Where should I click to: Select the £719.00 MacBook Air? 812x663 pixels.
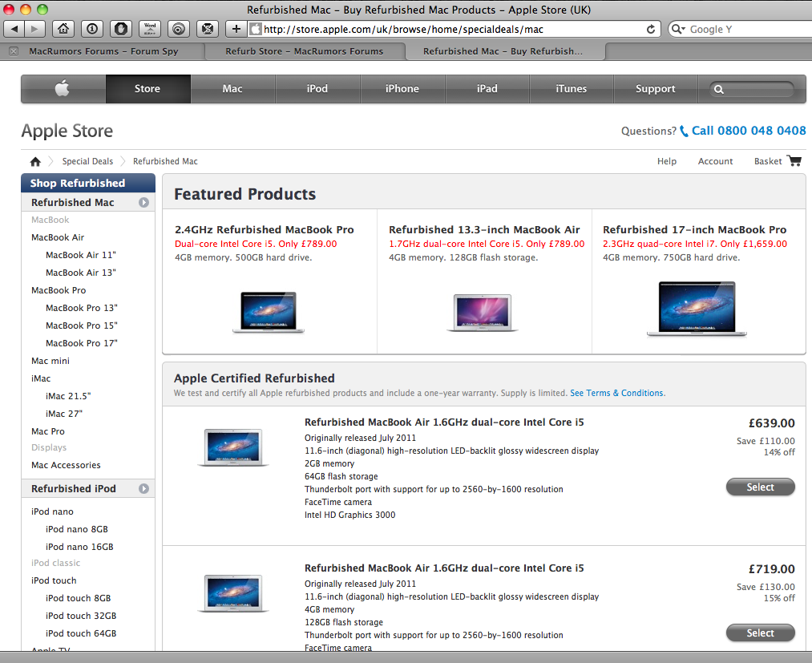[760, 633]
